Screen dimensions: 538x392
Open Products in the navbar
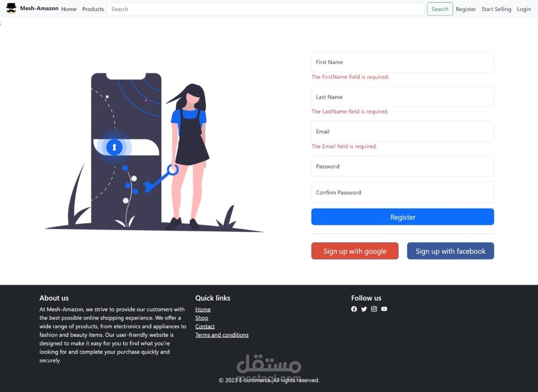point(93,9)
